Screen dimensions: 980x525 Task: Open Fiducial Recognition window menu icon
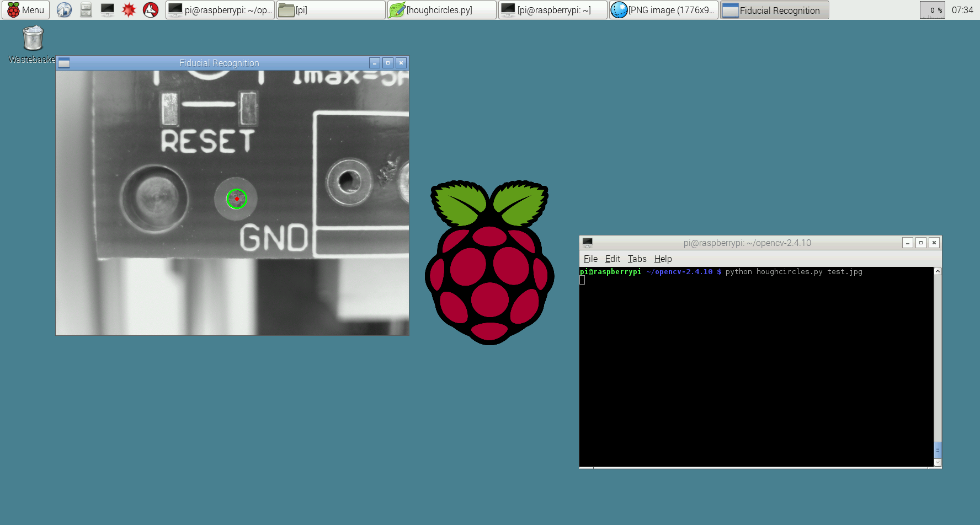click(64, 63)
